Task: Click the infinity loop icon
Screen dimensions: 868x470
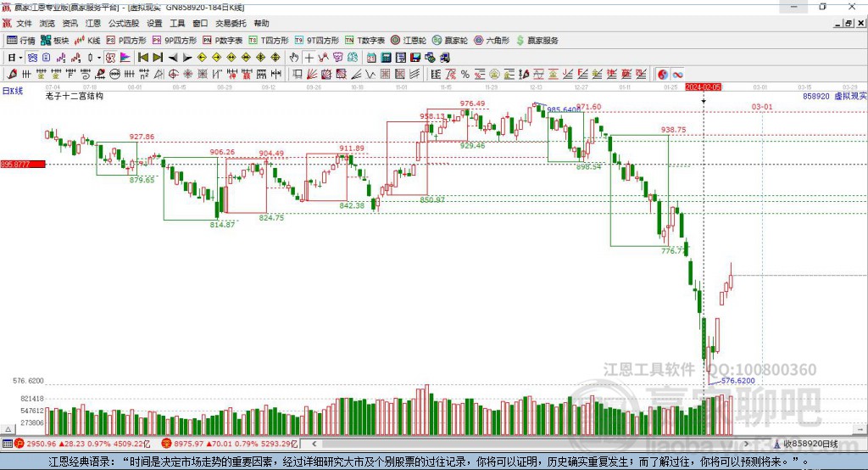Action: coord(677,75)
